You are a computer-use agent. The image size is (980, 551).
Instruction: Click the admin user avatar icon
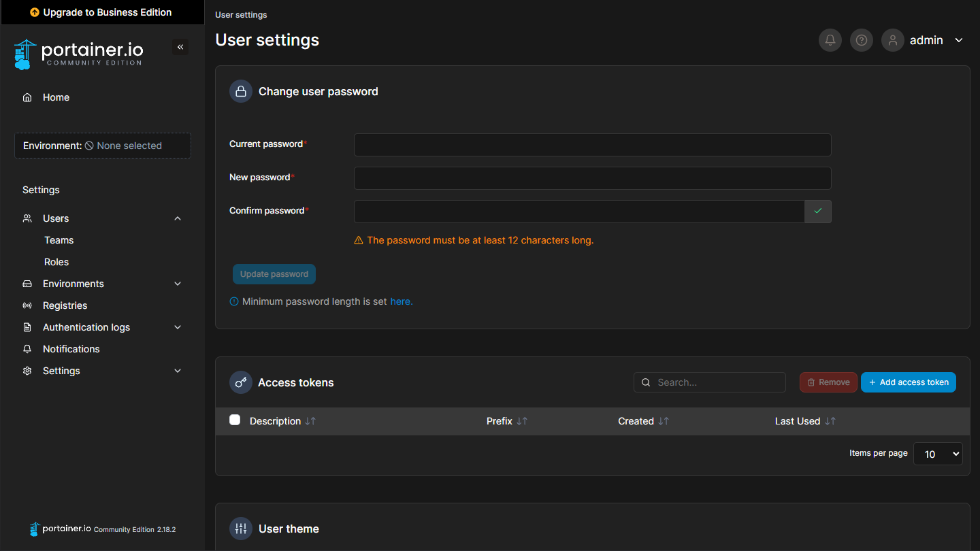point(892,40)
